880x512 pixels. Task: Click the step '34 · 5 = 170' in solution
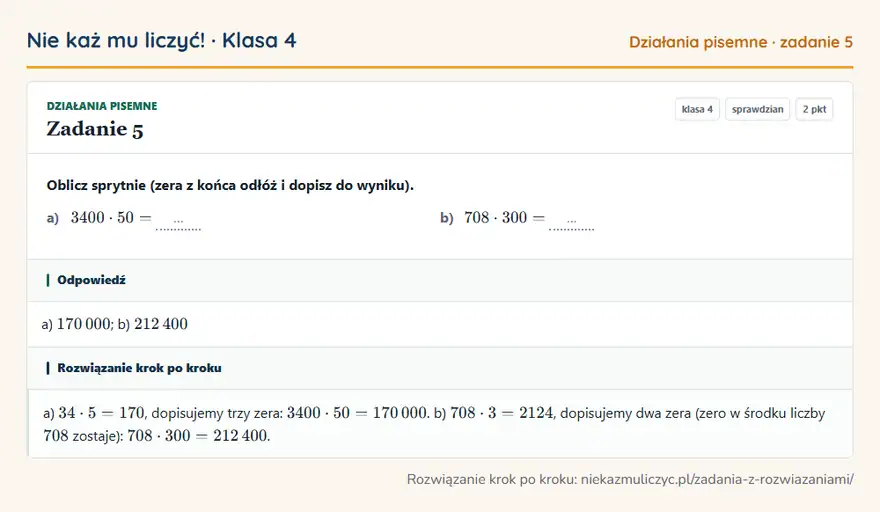coord(102,413)
